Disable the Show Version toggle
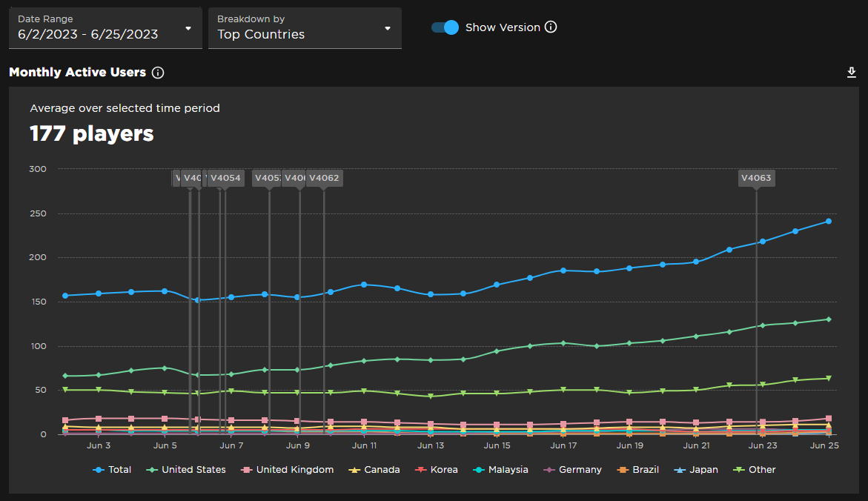868x501 pixels. point(444,27)
